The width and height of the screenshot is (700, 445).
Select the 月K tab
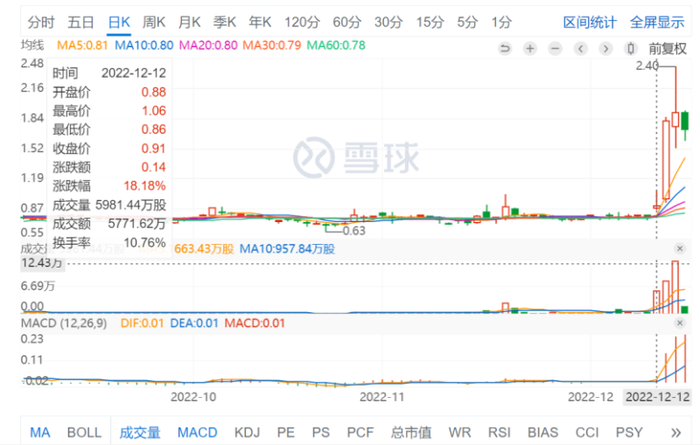(x=189, y=22)
